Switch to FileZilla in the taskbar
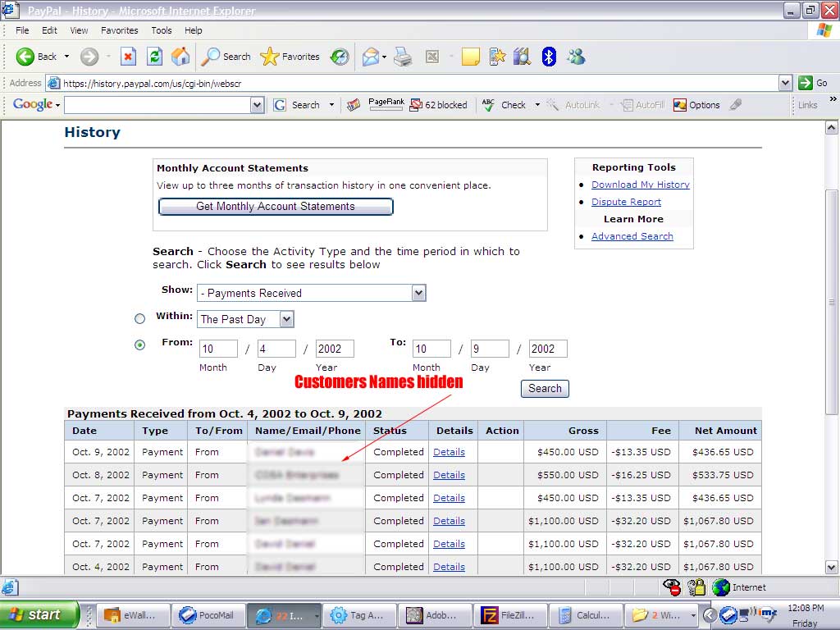Screen dimensions: 840x630 [x=510, y=615]
